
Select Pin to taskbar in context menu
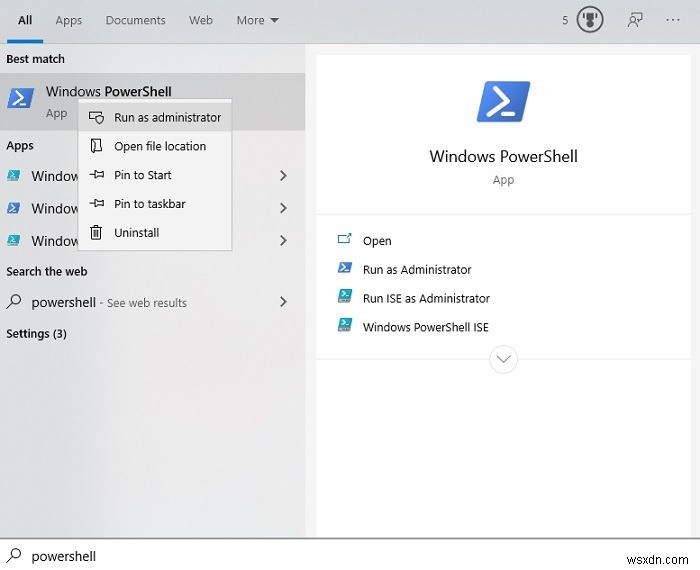tap(155, 204)
